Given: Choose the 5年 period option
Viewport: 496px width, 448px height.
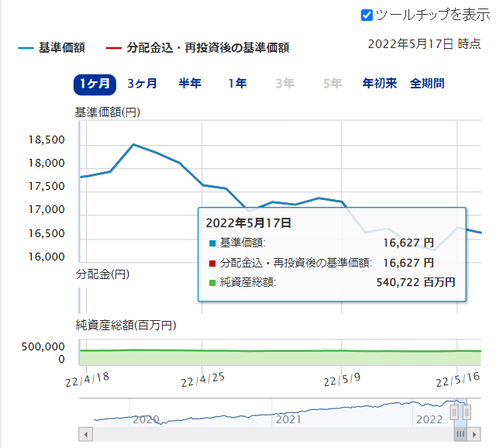Looking at the screenshot, I should click(x=332, y=84).
